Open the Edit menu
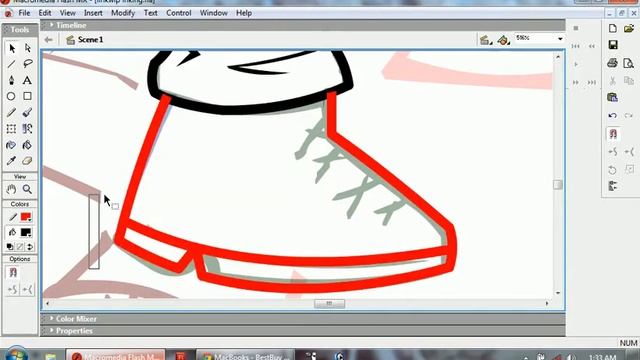 click(45, 13)
